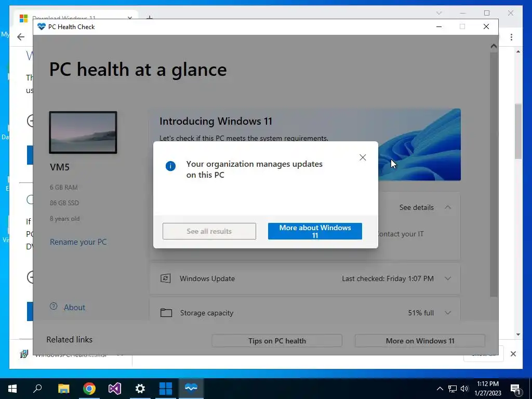Viewport: 532px width, 399px height.
Task: Click the Tips on PC health button
Action: (277, 341)
